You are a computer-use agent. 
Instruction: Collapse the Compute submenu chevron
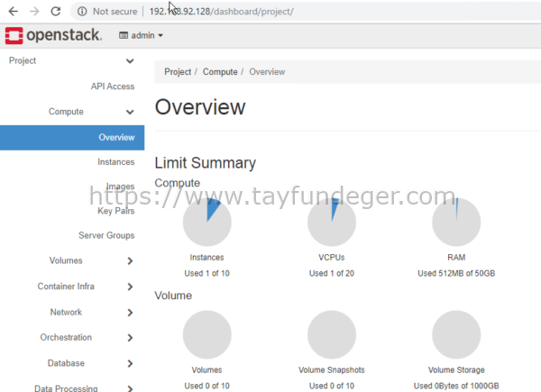(x=130, y=112)
